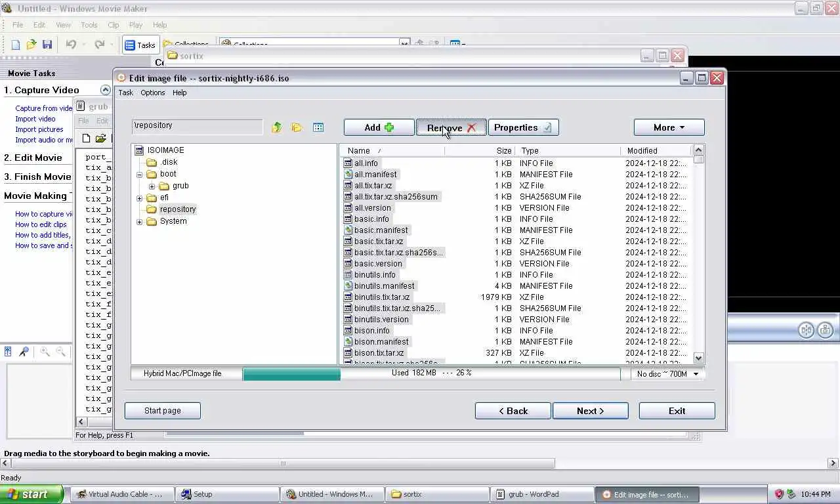Screen dimensions: 840x504
Task: Switch to grub - WordPad taskbar item
Action: click(542, 494)
